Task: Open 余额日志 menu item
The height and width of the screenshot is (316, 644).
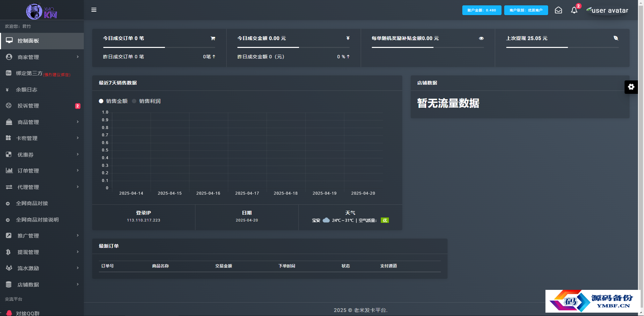Action: click(x=42, y=89)
